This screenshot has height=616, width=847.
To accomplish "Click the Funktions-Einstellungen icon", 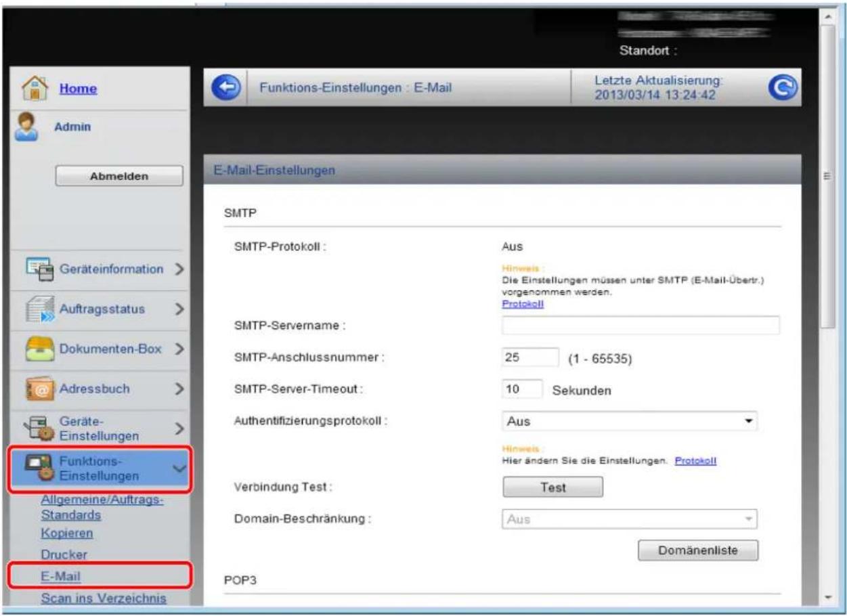I will click(39, 467).
